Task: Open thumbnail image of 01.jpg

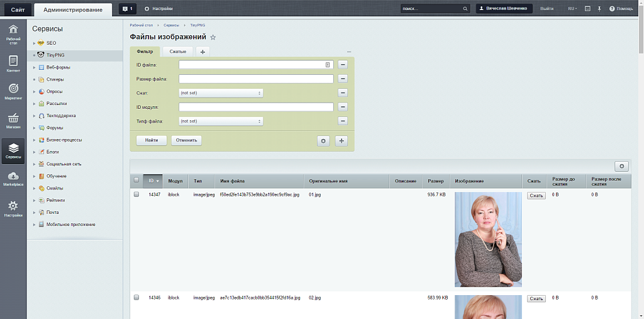Action: click(488, 239)
